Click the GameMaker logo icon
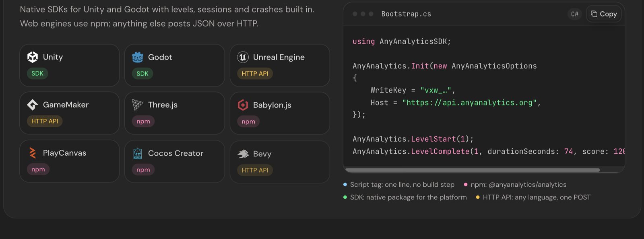The width and height of the screenshot is (644, 239). pos(33,105)
